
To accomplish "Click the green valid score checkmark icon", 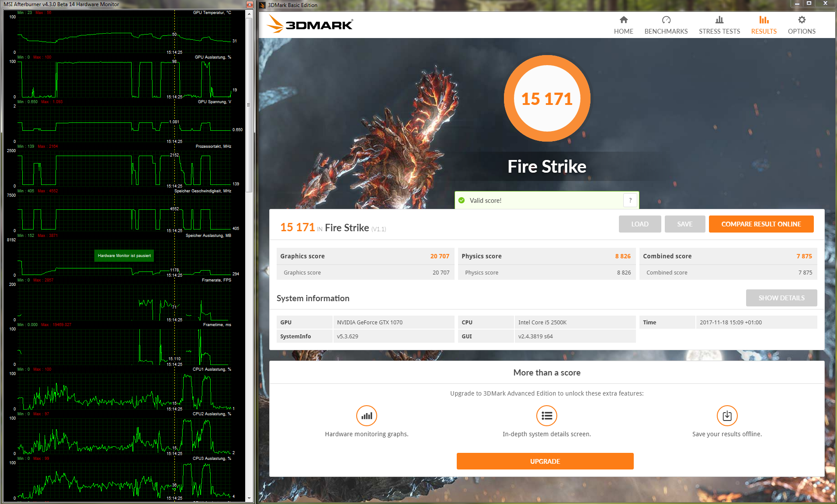I will point(462,200).
